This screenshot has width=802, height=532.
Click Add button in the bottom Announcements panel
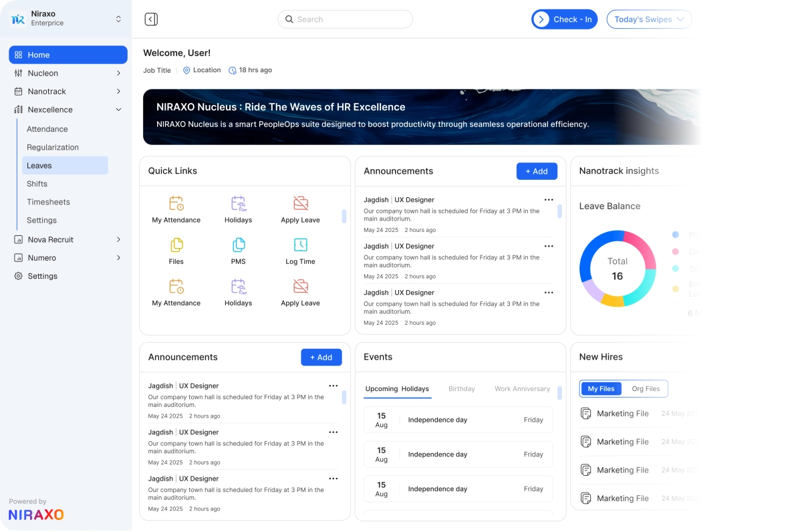pyautogui.click(x=321, y=358)
